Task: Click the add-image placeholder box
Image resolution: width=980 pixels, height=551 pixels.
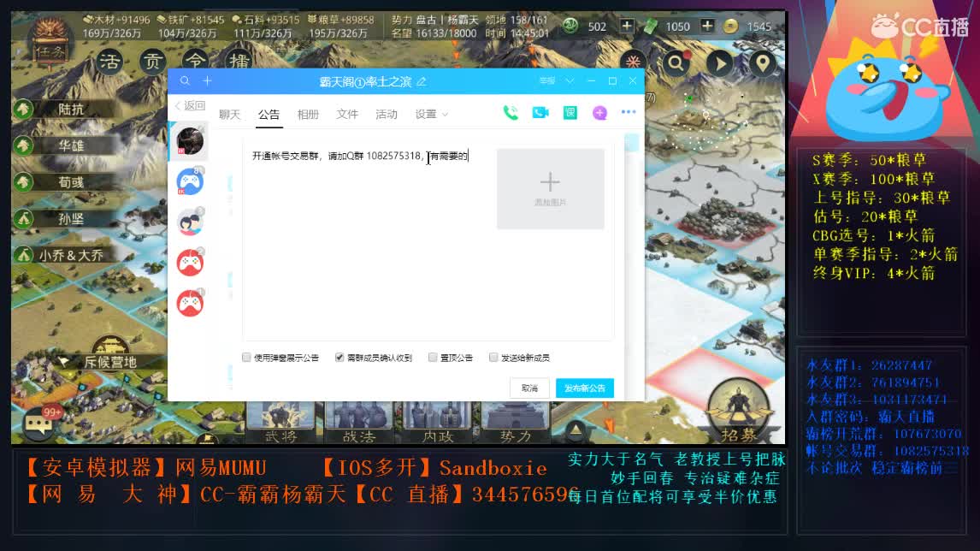Action: coord(550,188)
